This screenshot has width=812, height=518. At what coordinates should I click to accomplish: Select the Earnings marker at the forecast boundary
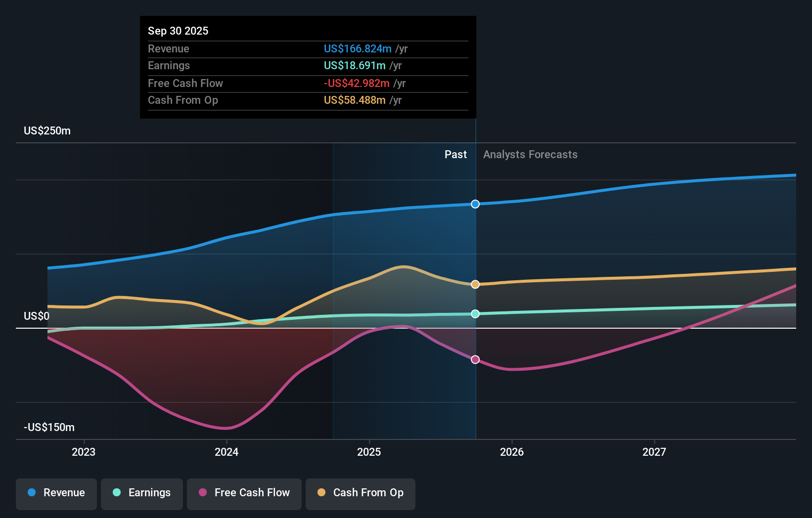tap(475, 313)
